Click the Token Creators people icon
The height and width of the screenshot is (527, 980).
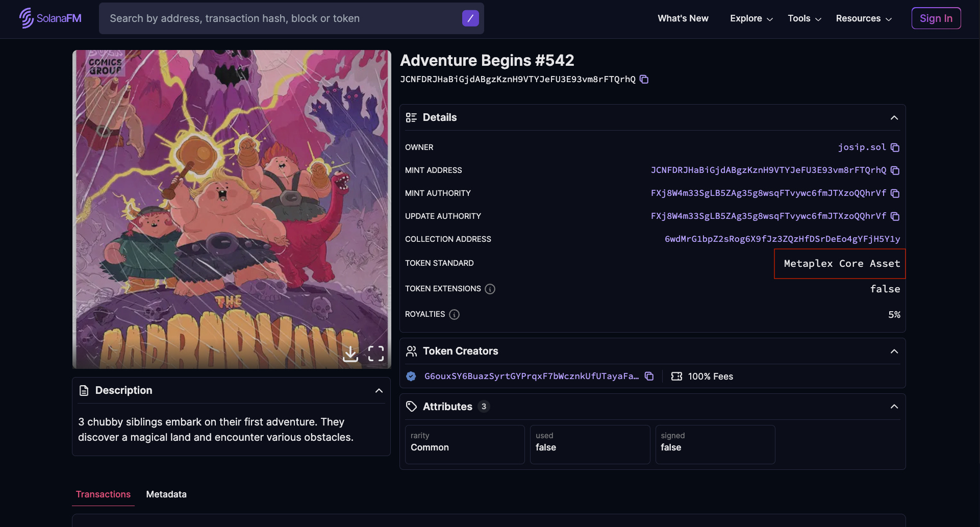click(x=411, y=352)
